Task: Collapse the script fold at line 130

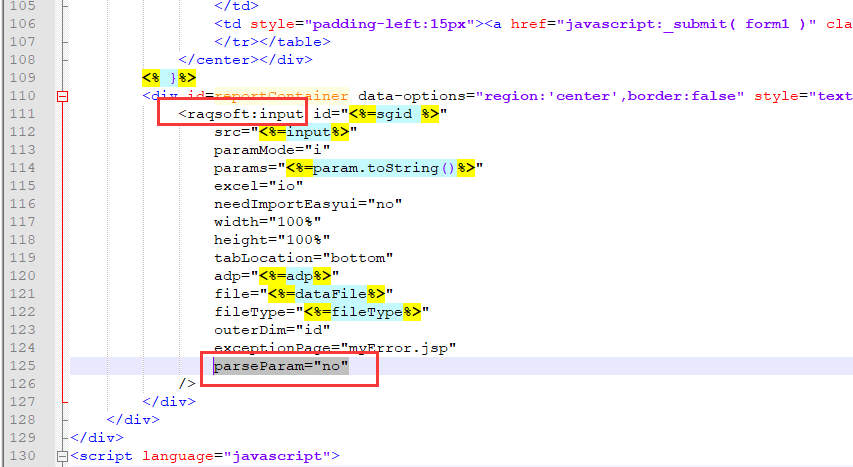Action: pyautogui.click(x=63, y=456)
